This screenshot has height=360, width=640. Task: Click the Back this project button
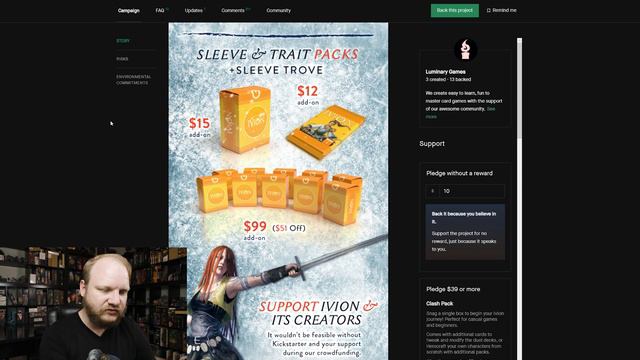click(x=455, y=10)
